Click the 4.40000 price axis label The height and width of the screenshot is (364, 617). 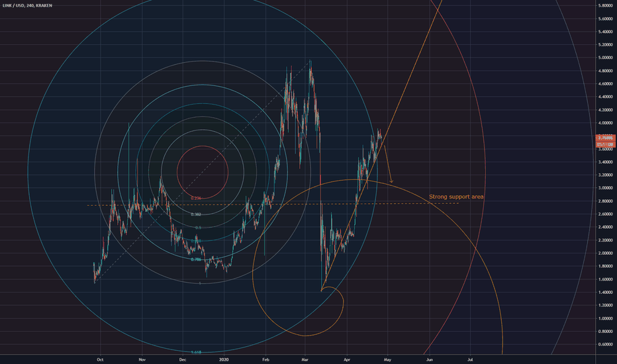[606, 97]
